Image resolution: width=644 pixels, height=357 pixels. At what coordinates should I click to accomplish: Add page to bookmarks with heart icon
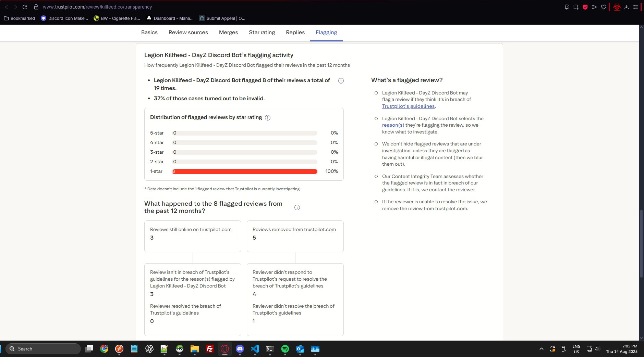tap(604, 7)
